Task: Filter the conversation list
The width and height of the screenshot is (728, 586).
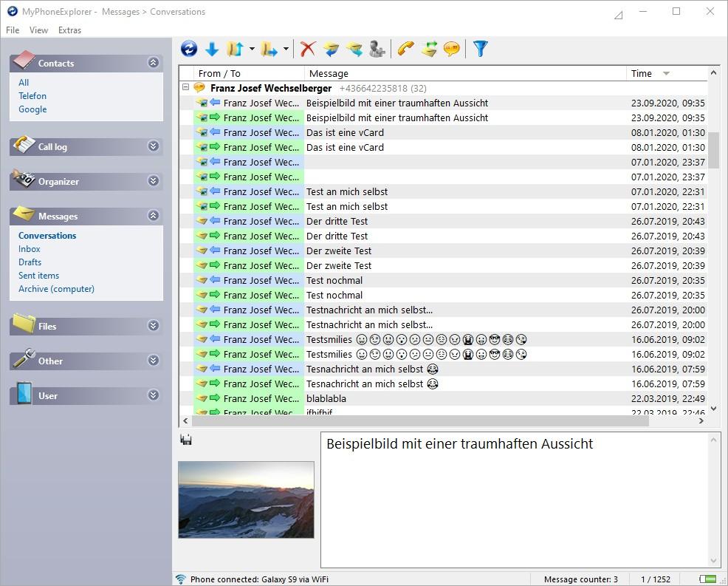Action: click(x=480, y=49)
